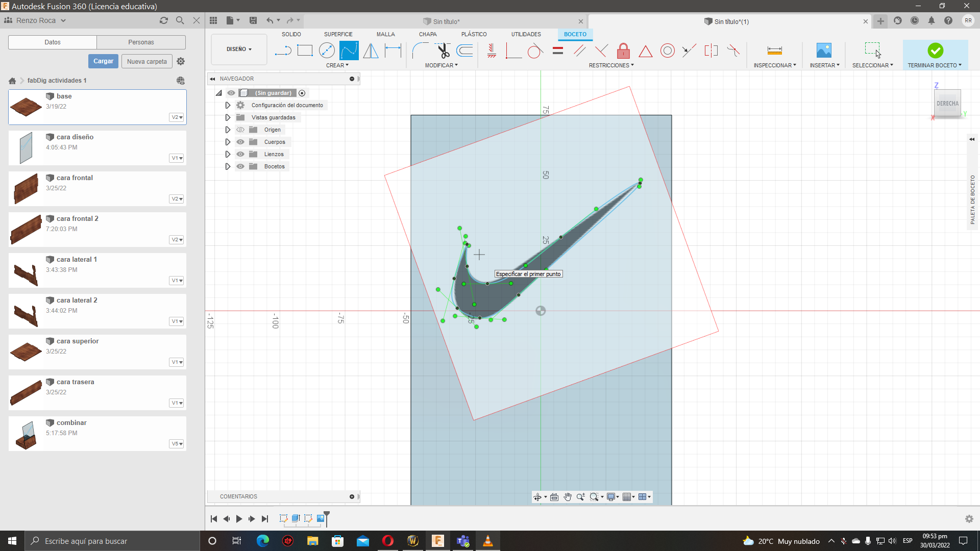This screenshot has width=980, height=551.
Task: Switch to the Personas tab
Action: coord(141,42)
